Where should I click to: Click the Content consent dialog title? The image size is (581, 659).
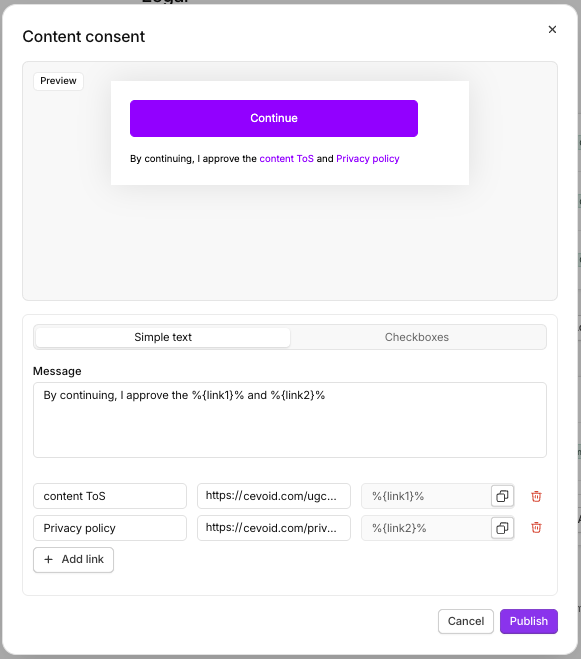point(84,37)
